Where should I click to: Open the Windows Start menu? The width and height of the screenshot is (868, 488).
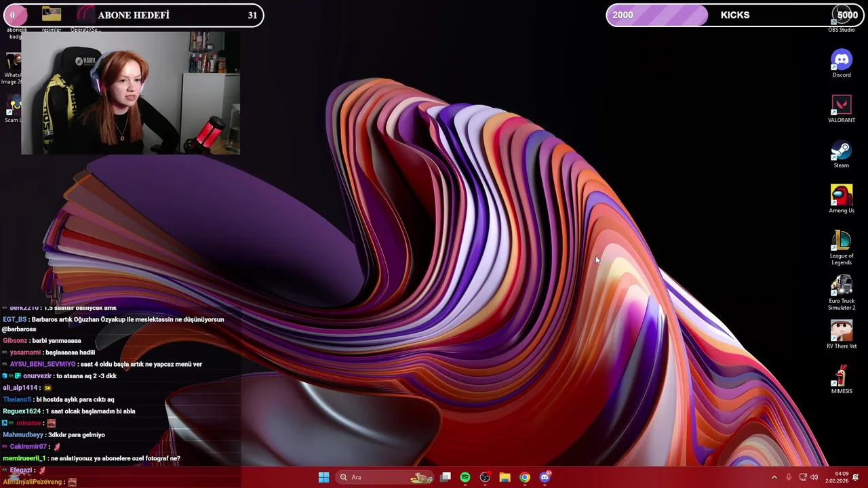(x=324, y=477)
